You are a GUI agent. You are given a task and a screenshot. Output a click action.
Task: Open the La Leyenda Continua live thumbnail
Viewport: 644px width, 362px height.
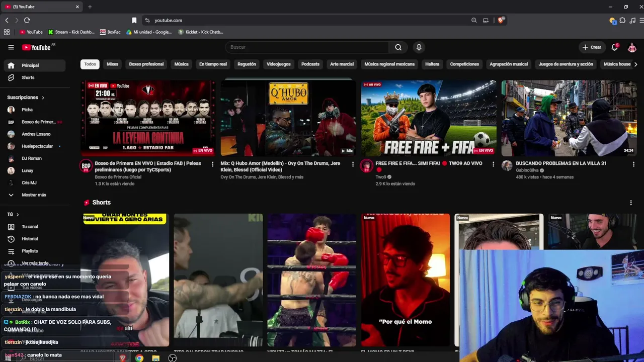[148, 118]
